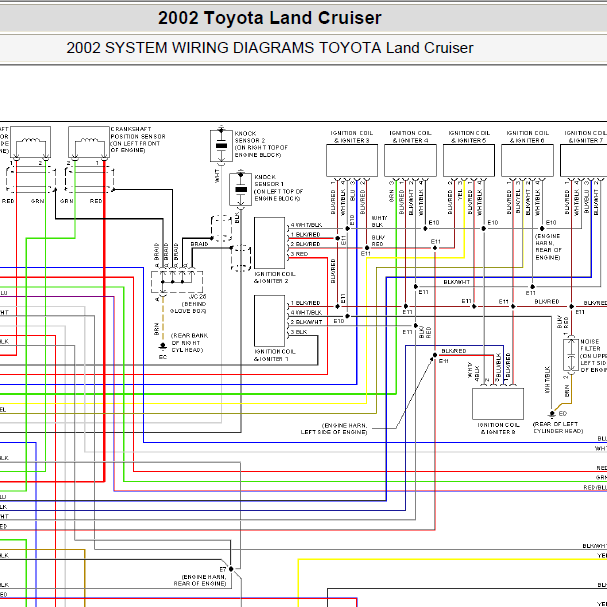Click the "IGNITION COIL & IGNITER 3" label
607x607 pixels.
click(352, 137)
